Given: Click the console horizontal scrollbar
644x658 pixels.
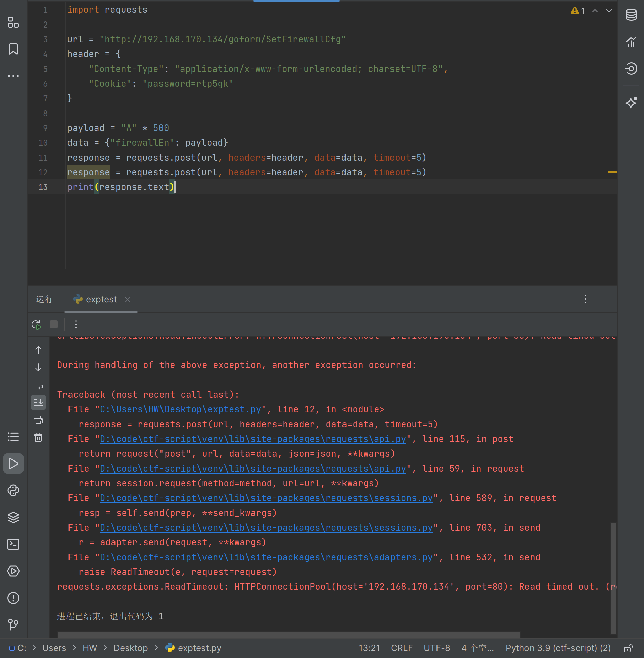Looking at the screenshot, I should tap(289, 635).
